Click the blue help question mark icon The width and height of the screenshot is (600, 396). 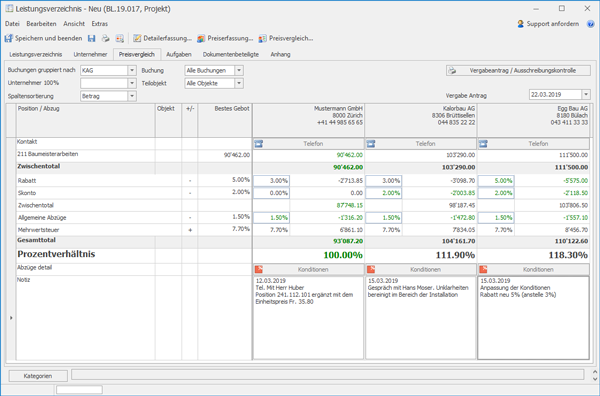coord(590,24)
